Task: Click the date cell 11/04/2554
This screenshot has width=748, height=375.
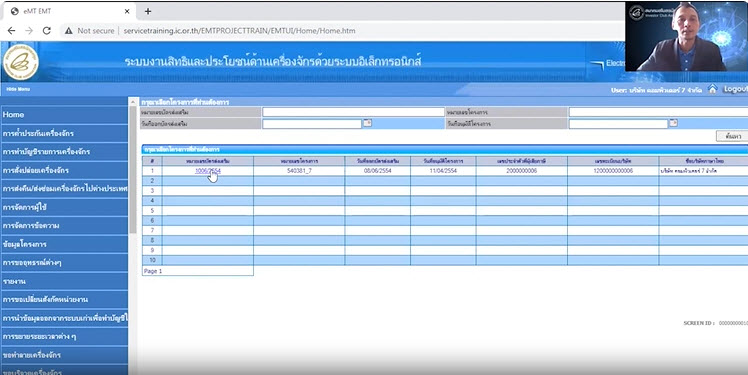Action: 443,171
